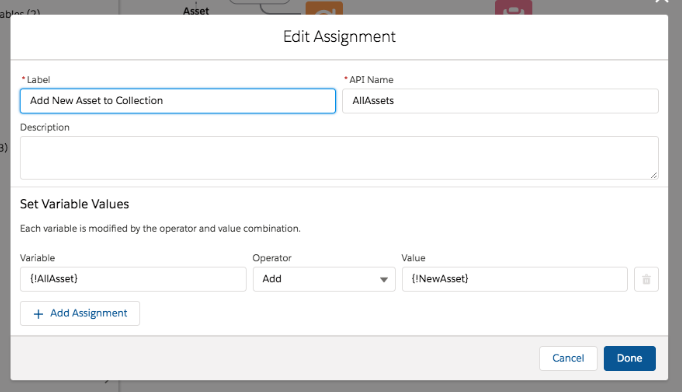The width and height of the screenshot is (682, 392).
Task: Click the pink flow element icon behind the dialog
Action: pyautogui.click(x=513, y=7)
